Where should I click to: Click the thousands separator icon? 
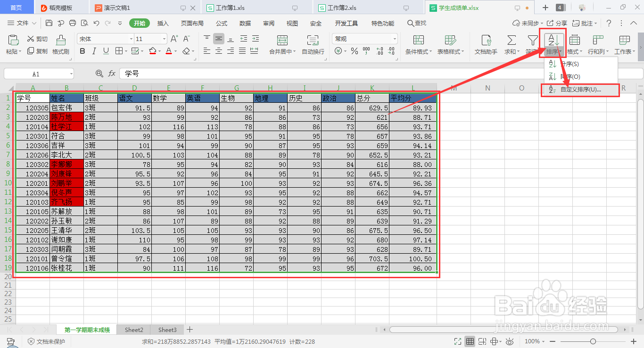[366, 51]
